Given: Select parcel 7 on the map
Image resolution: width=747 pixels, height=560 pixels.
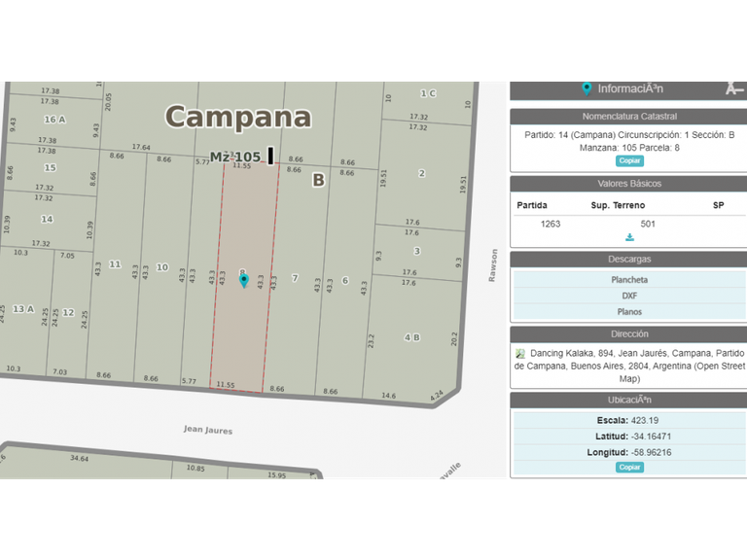Looking at the screenshot, I should point(295,278).
